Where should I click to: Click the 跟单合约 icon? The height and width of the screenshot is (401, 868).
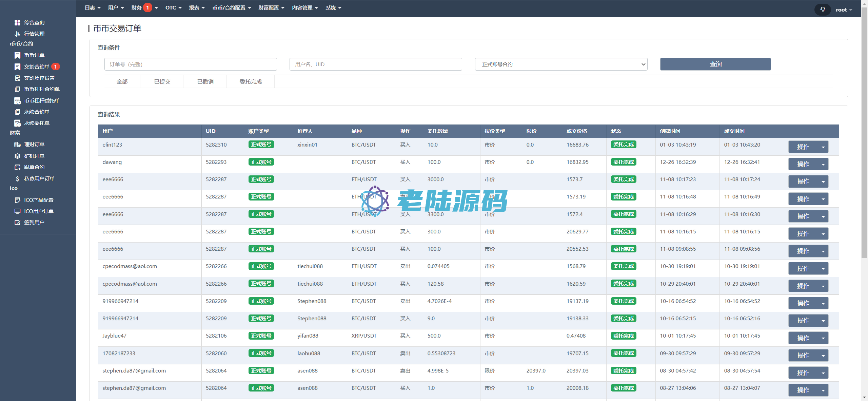[17, 167]
